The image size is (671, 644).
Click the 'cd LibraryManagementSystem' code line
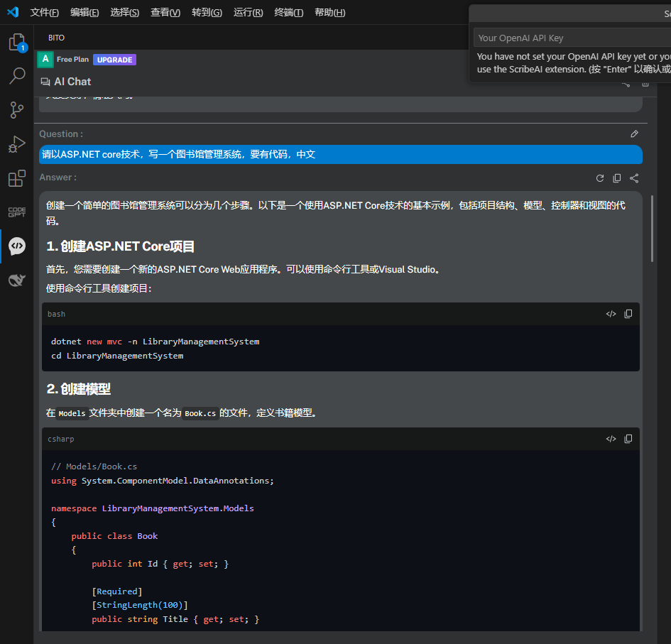tap(117, 356)
